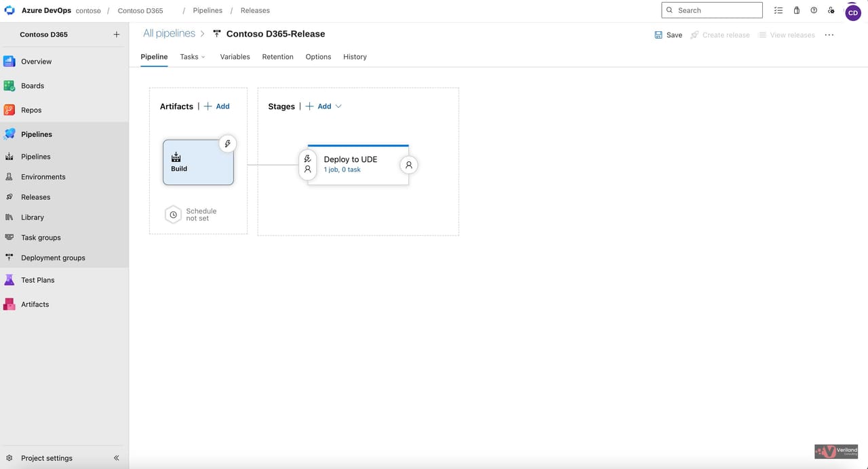Select the Deploy to UDE stage card
The height and width of the screenshot is (469, 868).
(358, 165)
